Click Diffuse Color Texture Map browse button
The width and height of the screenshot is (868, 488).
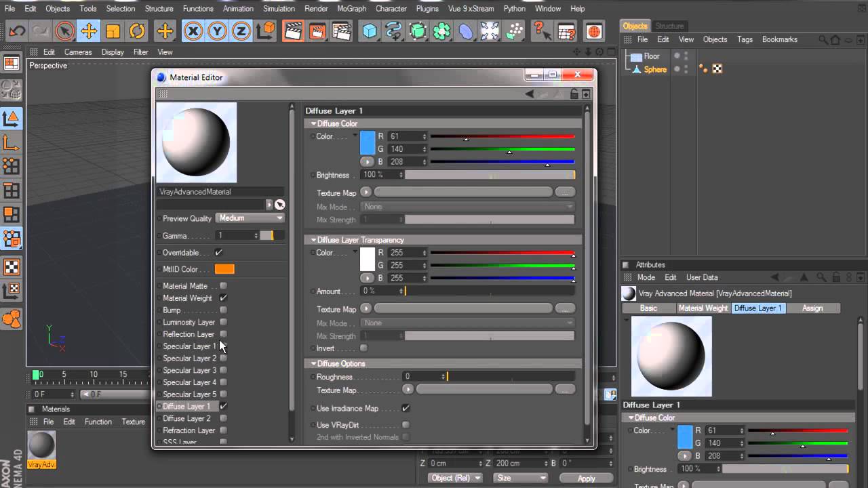click(x=565, y=192)
